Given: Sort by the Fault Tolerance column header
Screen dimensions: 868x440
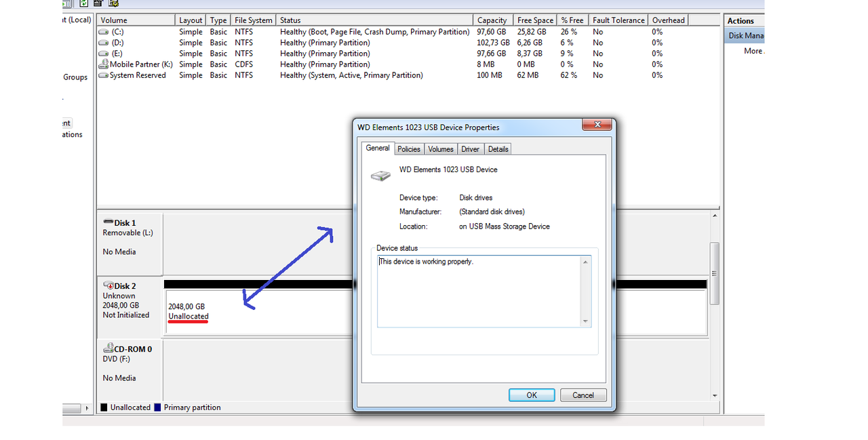Looking at the screenshot, I should 618,20.
